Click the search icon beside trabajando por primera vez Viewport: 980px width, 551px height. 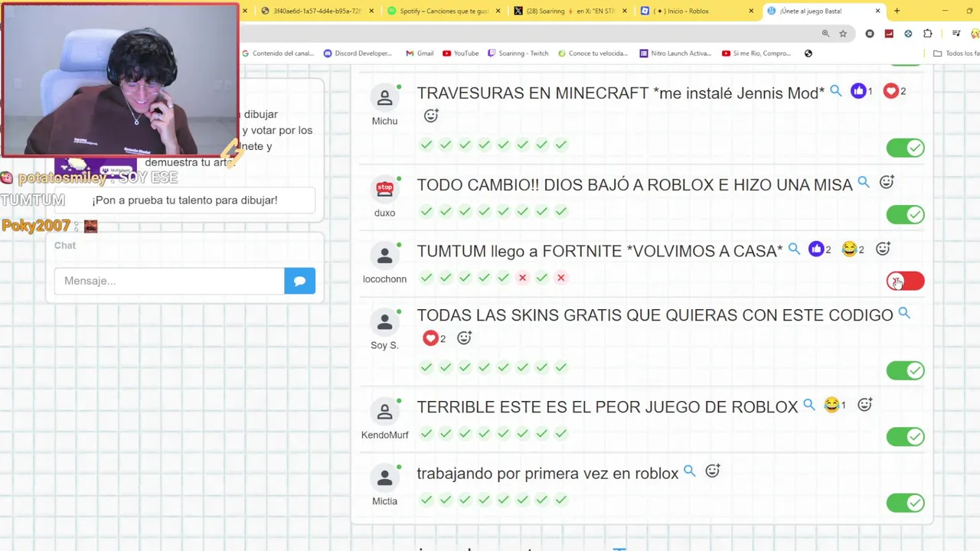[x=689, y=471]
